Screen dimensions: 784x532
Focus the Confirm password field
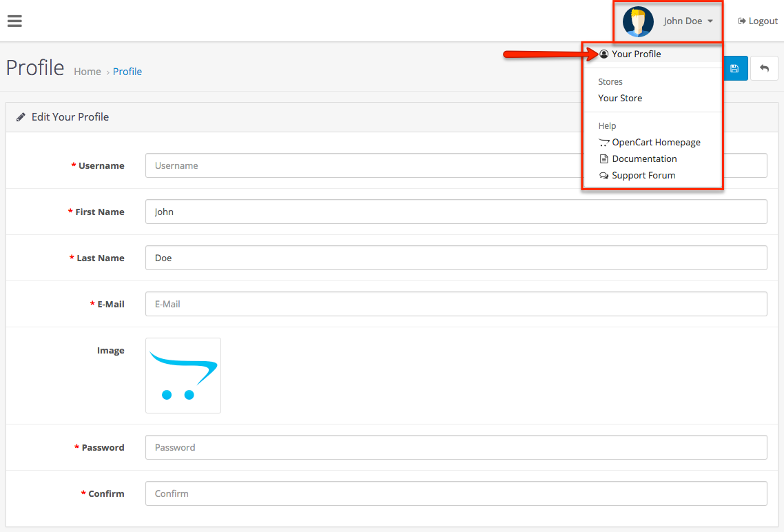456,493
